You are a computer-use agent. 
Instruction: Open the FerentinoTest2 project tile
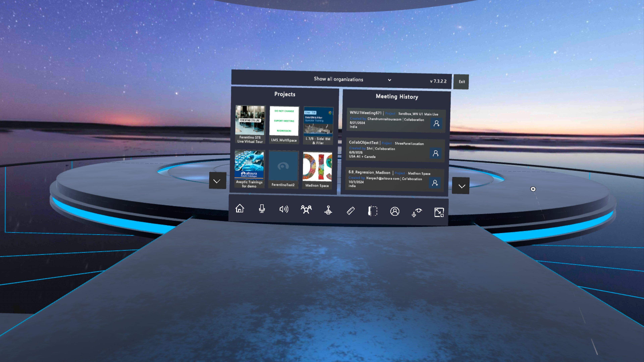point(283,169)
